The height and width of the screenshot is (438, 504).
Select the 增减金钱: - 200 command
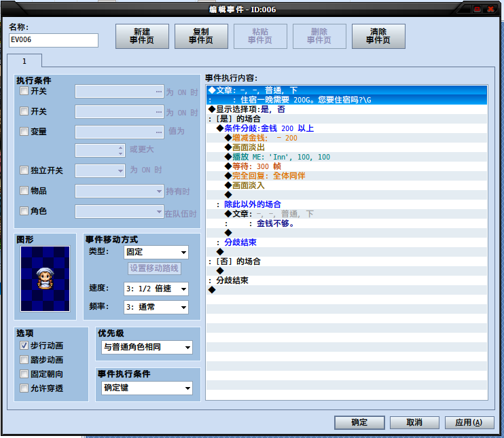click(x=346, y=138)
